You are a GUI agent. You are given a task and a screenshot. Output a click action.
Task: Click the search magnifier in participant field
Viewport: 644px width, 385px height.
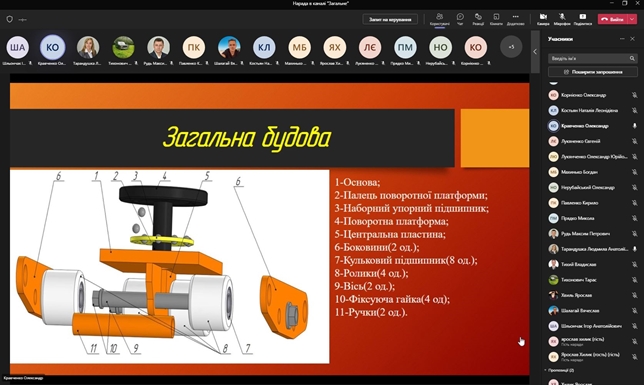(x=632, y=58)
